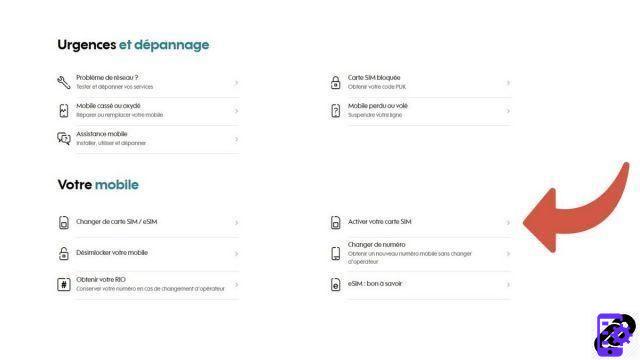Viewport: 640px width, 360px height.
Task: Click the unlocked padlock icon for Désimlocker
Action: 64,253
